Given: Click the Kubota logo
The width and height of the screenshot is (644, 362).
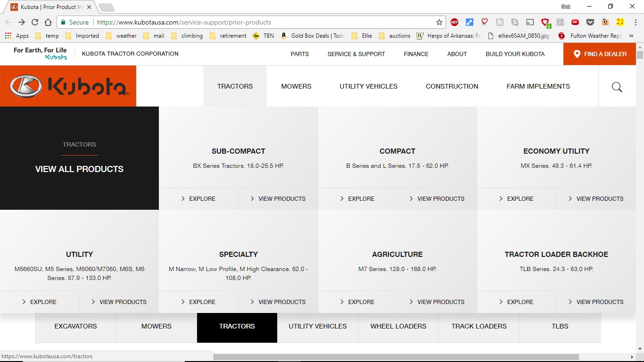Looking at the screenshot, I should pyautogui.click(x=68, y=86).
